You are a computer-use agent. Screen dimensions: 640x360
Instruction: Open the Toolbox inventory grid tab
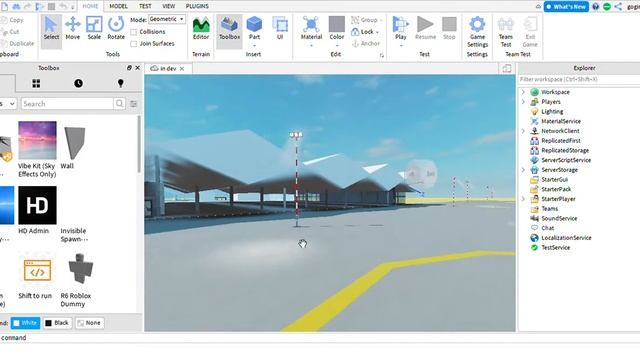pos(36,84)
